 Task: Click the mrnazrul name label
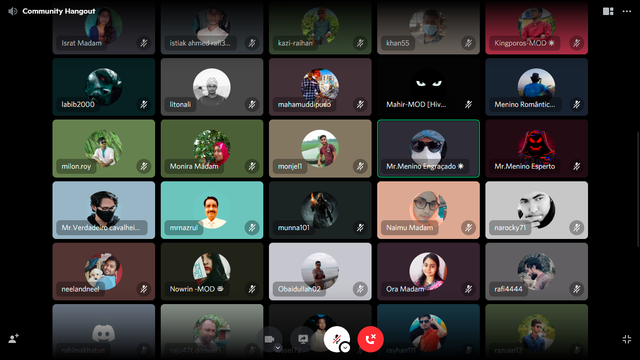tap(184, 228)
